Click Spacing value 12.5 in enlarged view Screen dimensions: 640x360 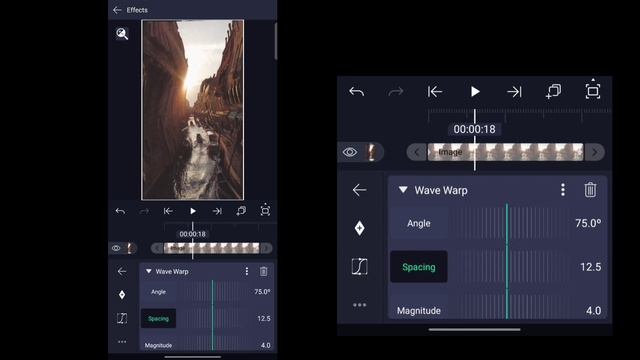point(591,267)
